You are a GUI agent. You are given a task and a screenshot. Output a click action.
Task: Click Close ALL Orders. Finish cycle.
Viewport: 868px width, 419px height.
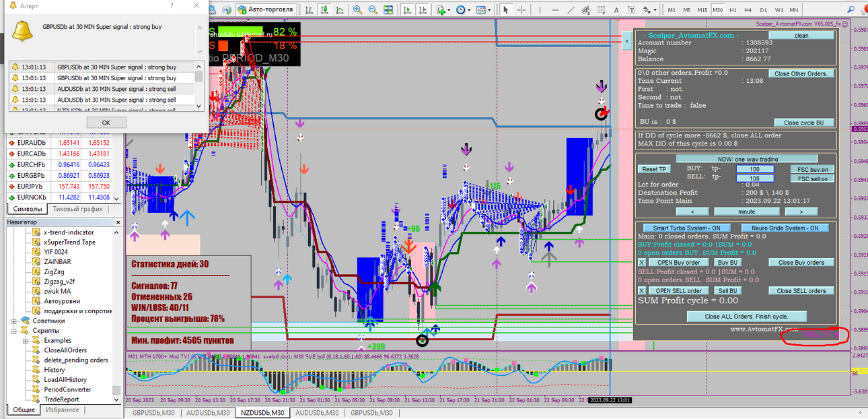[x=746, y=316]
